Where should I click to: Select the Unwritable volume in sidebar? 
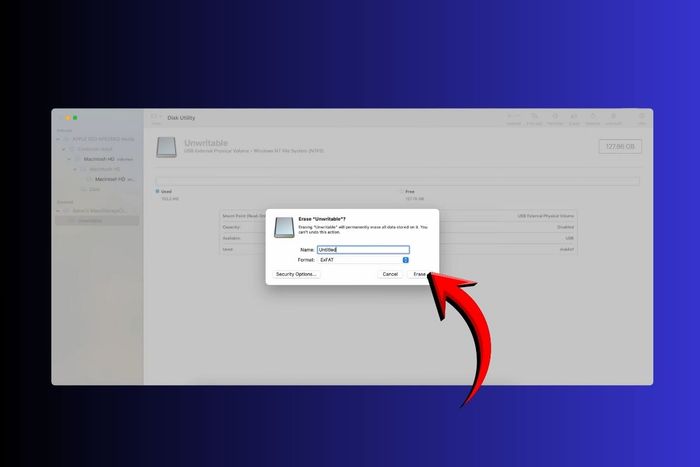pos(97,221)
